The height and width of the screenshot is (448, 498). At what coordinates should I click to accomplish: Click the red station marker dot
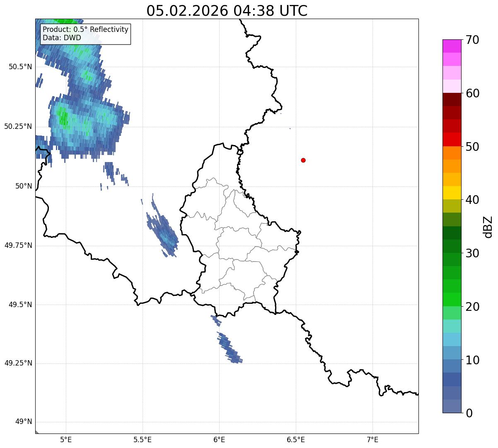pyautogui.click(x=303, y=160)
